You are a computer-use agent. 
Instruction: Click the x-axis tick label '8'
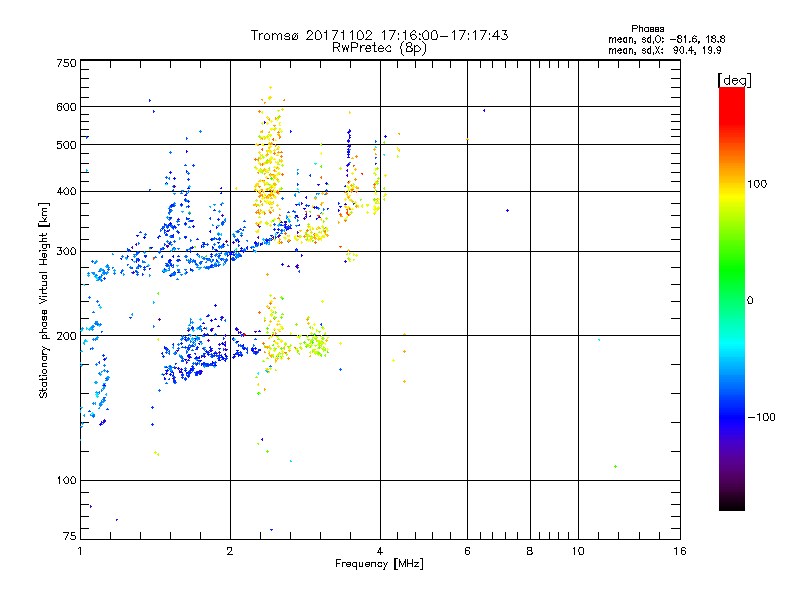(530, 551)
